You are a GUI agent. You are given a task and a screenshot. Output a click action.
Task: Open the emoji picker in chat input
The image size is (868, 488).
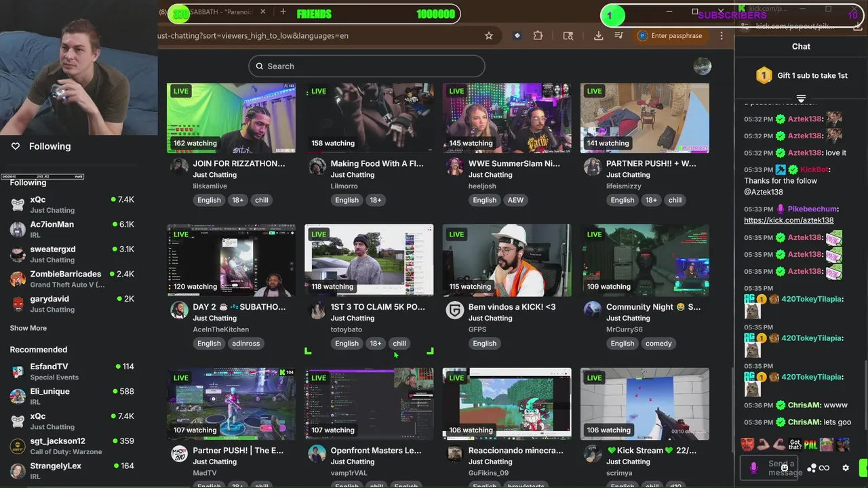pyautogui.click(x=785, y=468)
